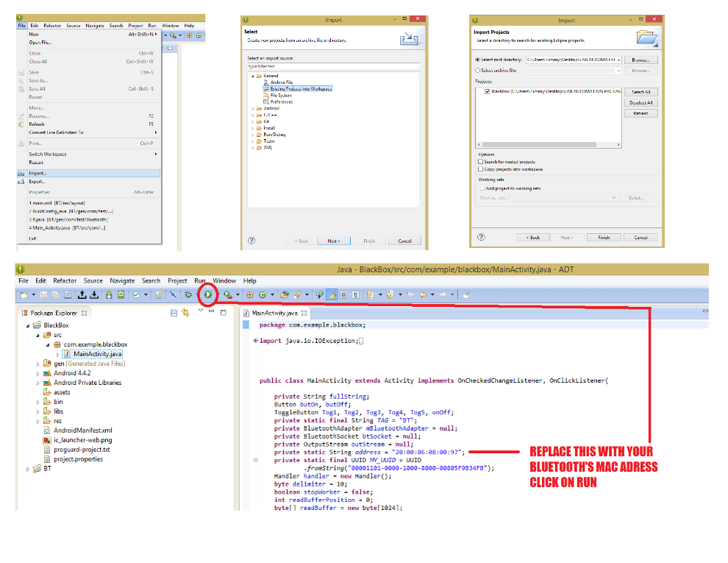Click the green Run button in ADT toolbar

[208, 294]
